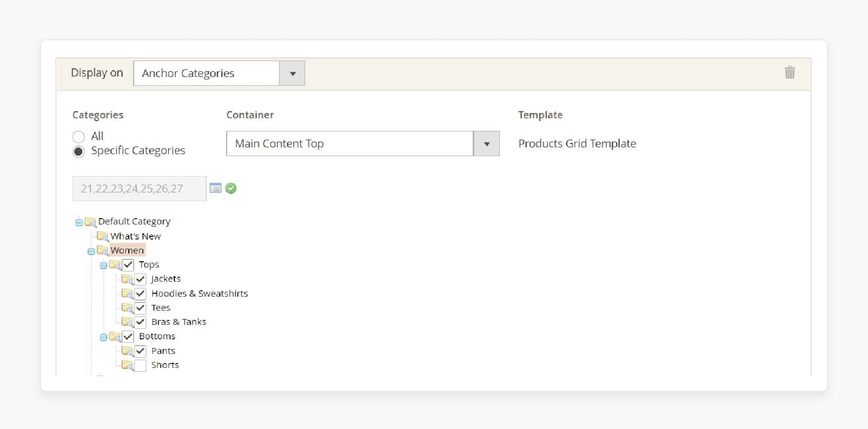Viewport: 868px width, 429px height.
Task: Click the Pants folder icon
Action: click(x=127, y=350)
